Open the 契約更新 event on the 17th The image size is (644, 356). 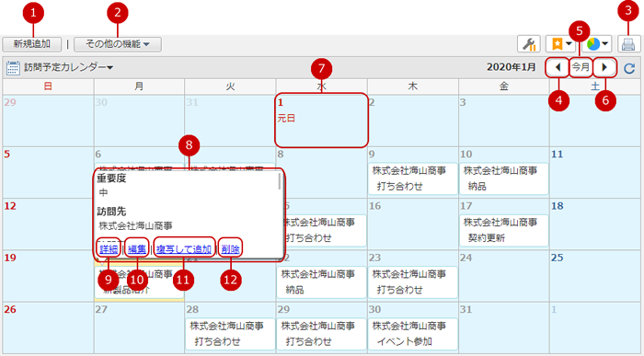pos(503,230)
